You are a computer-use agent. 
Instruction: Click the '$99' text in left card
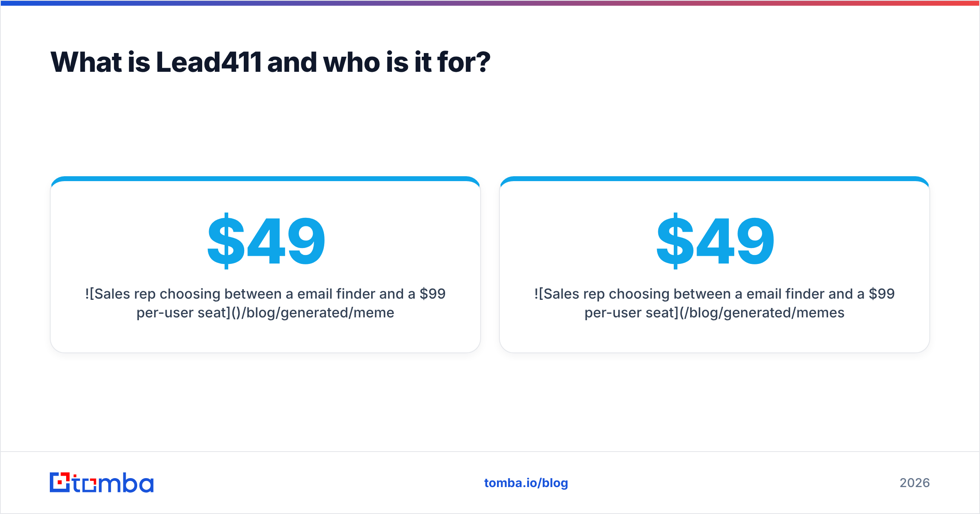pyautogui.click(x=433, y=294)
